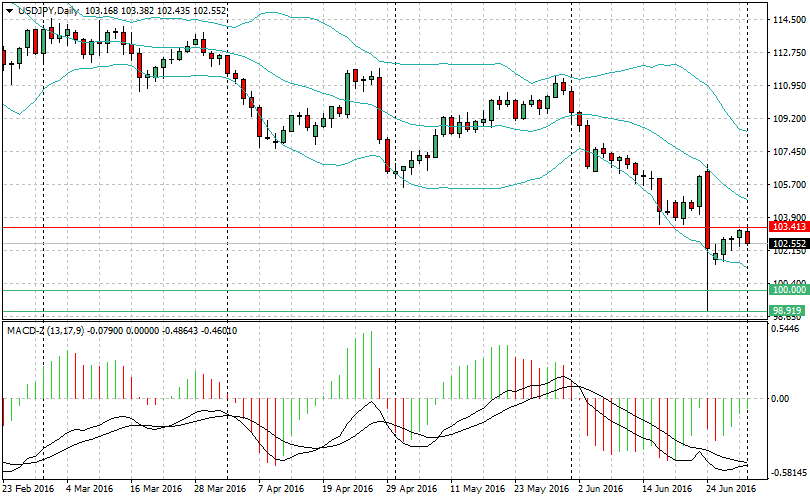Screen dimensions: 810x500
Task: Click the 105.700 price axis label
Action: tap(789, 185)
